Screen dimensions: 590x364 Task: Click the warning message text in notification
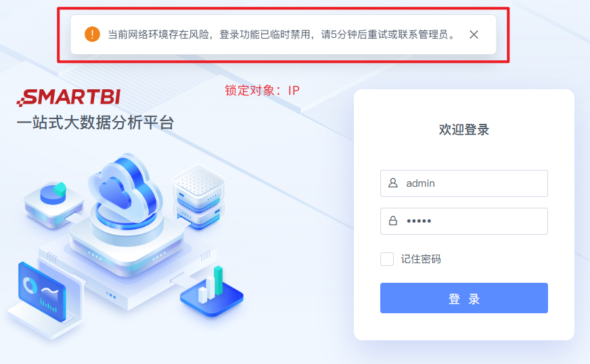282,35
